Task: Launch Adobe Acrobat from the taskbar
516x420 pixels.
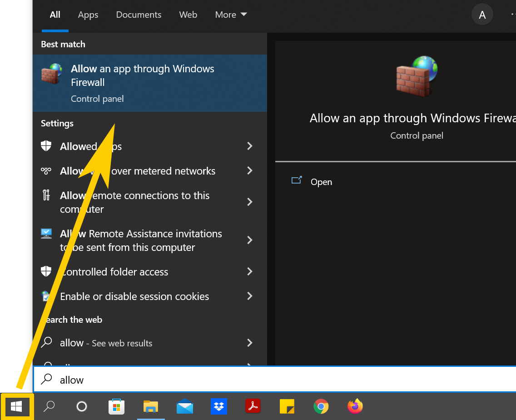Action: [253, 406]
